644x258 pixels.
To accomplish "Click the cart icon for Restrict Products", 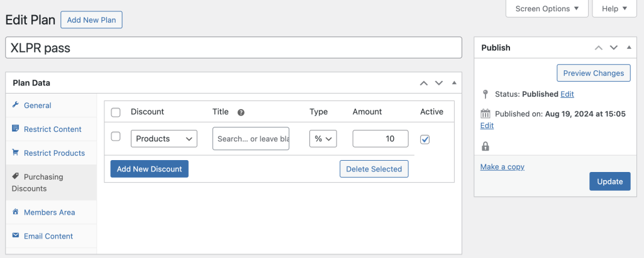I will 16,153.
